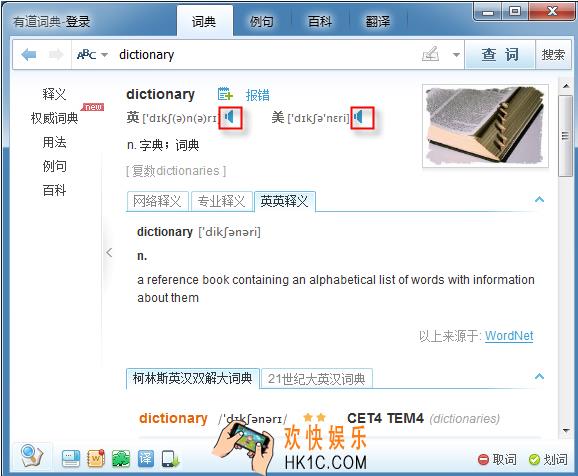Click the 搜索 search button
Viewport: 578px width, 476px height.
553,55
